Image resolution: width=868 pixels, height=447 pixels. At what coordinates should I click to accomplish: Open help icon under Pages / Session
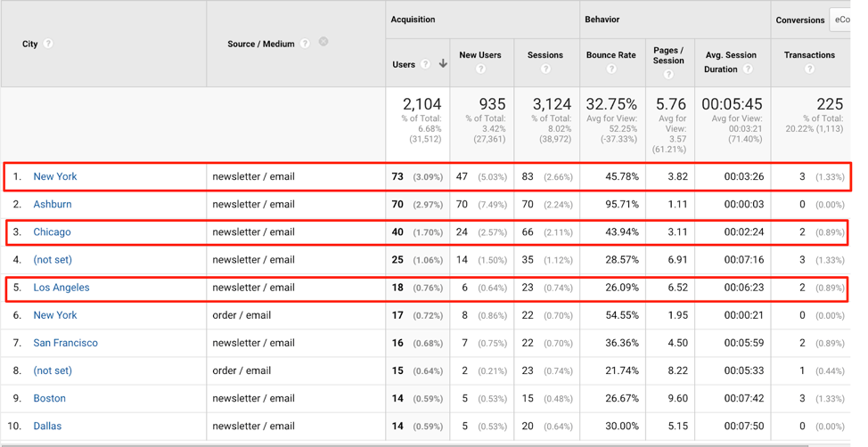pyautogui.click(x=668, y=74)
